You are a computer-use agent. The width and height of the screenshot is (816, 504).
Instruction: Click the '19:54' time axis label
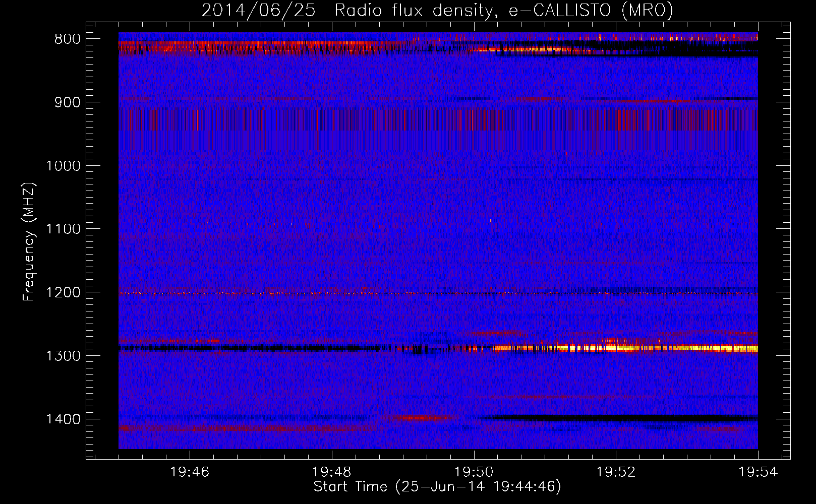click(x=758, y=472)
